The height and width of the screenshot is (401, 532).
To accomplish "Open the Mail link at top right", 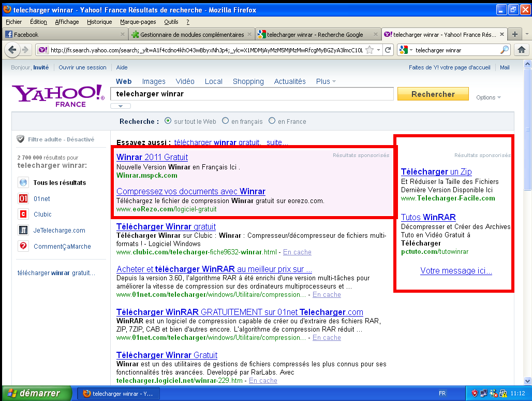I will pyautogui.click(x=505, y=67).
